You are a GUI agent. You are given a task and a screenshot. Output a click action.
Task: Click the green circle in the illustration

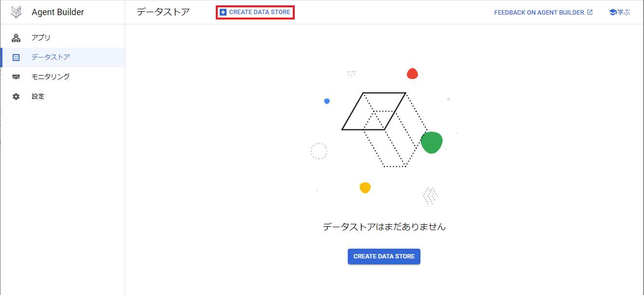431,142
